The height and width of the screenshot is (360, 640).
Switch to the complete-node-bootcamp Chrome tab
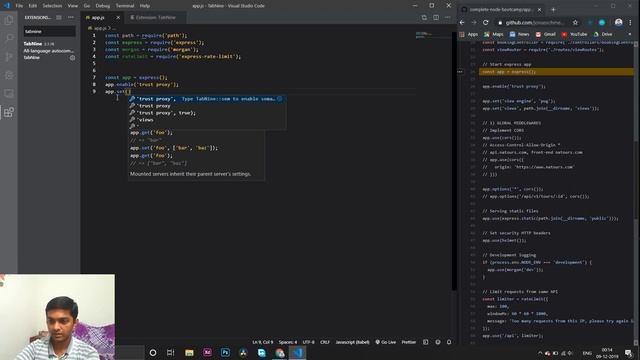pyautogui.click(x=501, y=9)
